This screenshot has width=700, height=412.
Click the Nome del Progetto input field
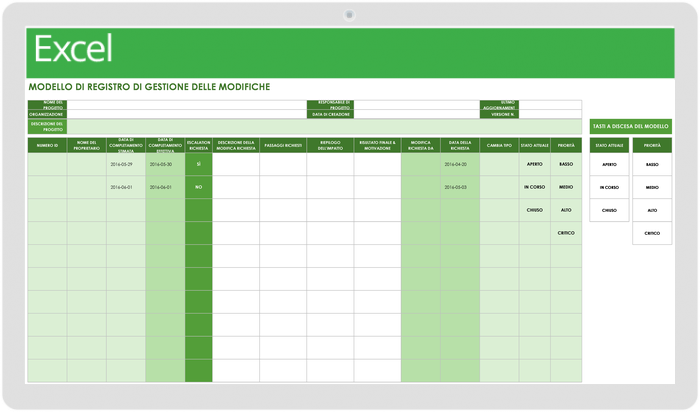click(187, 105)
